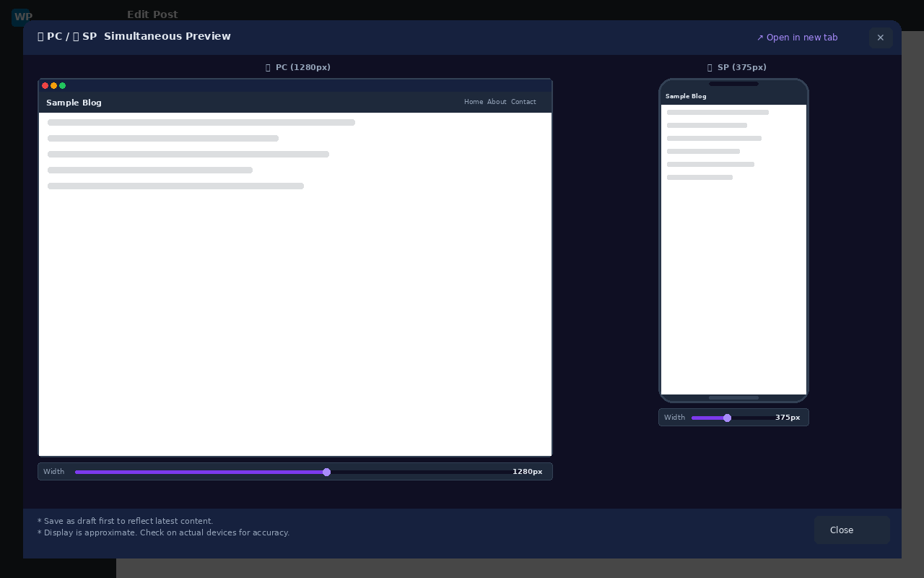The width and height of the screenshot is (924, 578).
Task: Click the Sample Blog site title in the PC preview
Action: coord(74,103)
